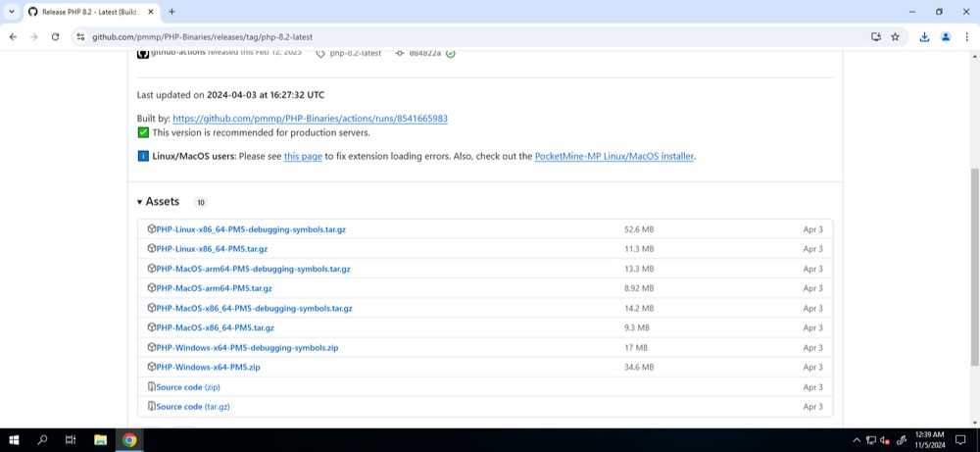Click the Assets count badge 10
This screenshot has width=980, height=452.
[200, 203]
